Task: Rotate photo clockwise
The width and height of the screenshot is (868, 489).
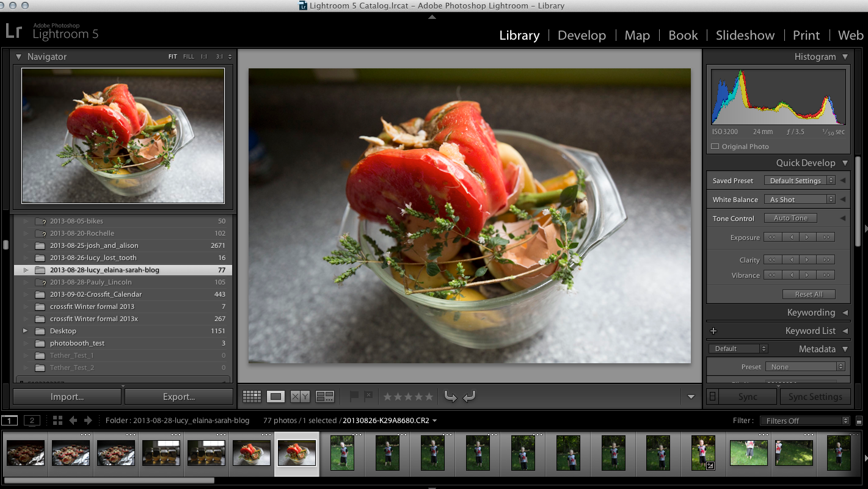Action: point(469,397)
